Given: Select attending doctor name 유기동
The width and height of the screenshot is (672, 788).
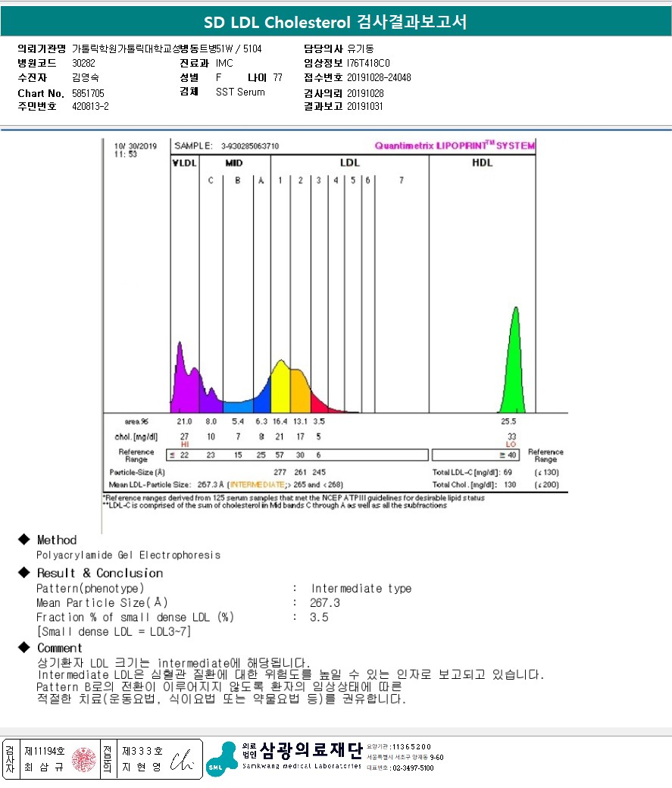Looking at the screenshot, I should click(x=361, y=48).
